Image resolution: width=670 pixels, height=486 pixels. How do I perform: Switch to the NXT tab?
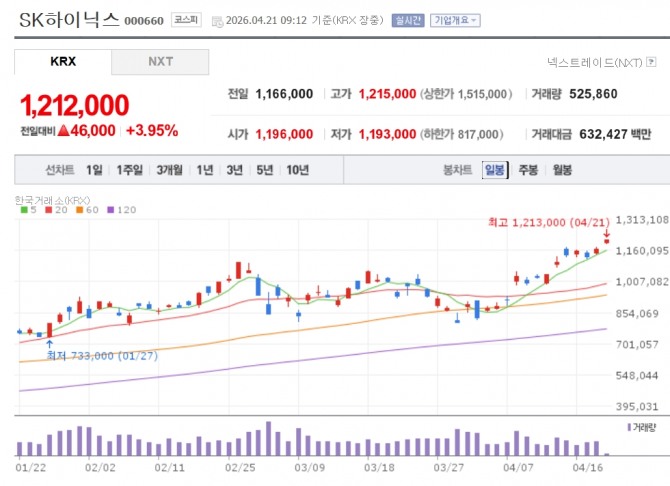pos(160,61)
